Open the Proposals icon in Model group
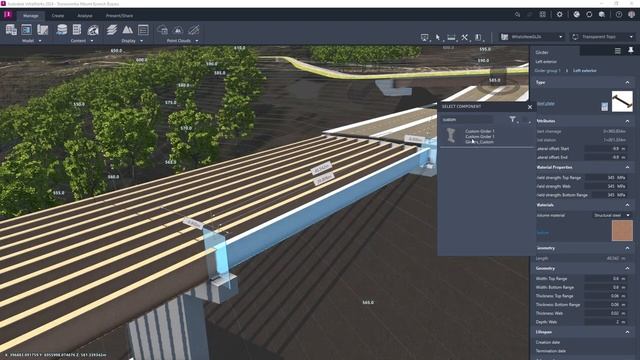The width and height of the screenshot is (640, 360). 42,30
